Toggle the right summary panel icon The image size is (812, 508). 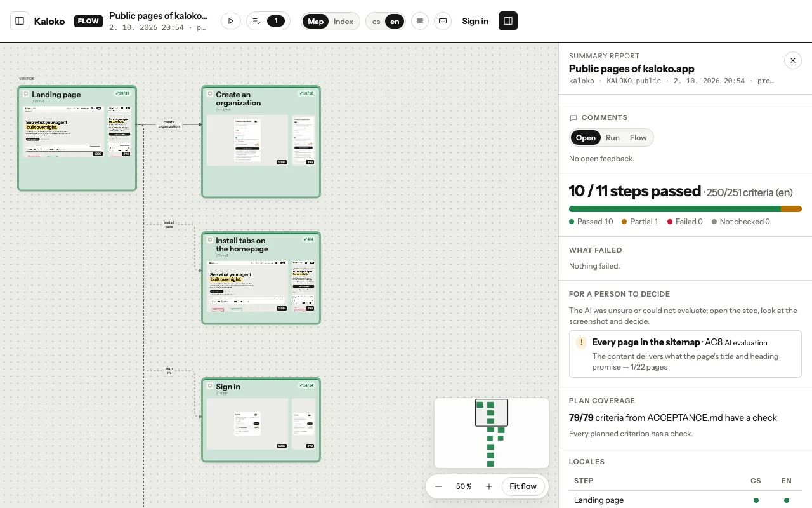(508, 21)
